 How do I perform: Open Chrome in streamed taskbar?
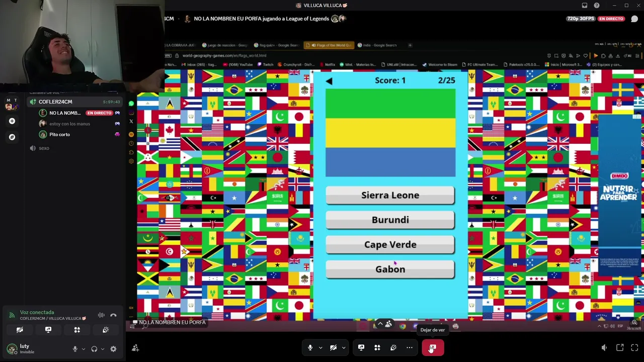[403, 326]
